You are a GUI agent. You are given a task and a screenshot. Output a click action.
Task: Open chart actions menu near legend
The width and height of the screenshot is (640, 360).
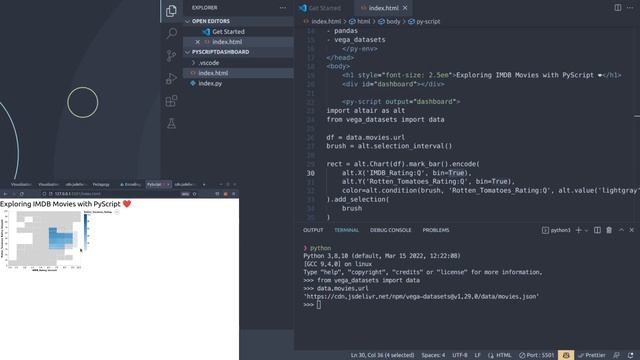click(116, 212)
